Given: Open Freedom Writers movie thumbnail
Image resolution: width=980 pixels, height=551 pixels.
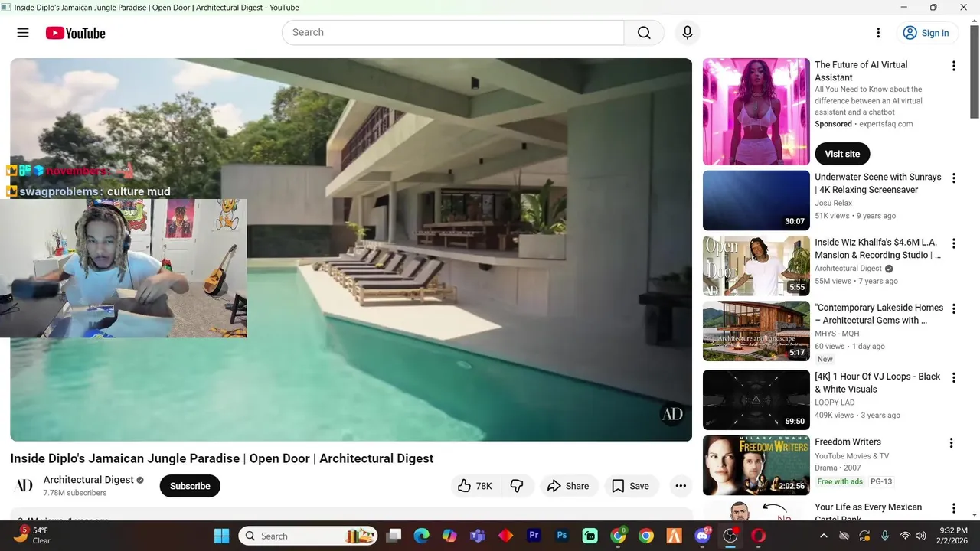Looking at the screenshot, I should tap(756, 465).
